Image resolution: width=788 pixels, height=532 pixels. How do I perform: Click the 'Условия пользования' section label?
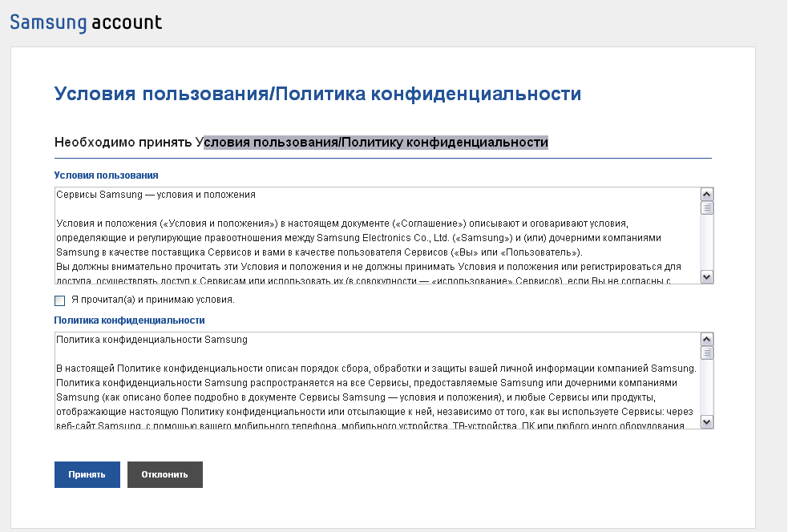coord(106,175)
